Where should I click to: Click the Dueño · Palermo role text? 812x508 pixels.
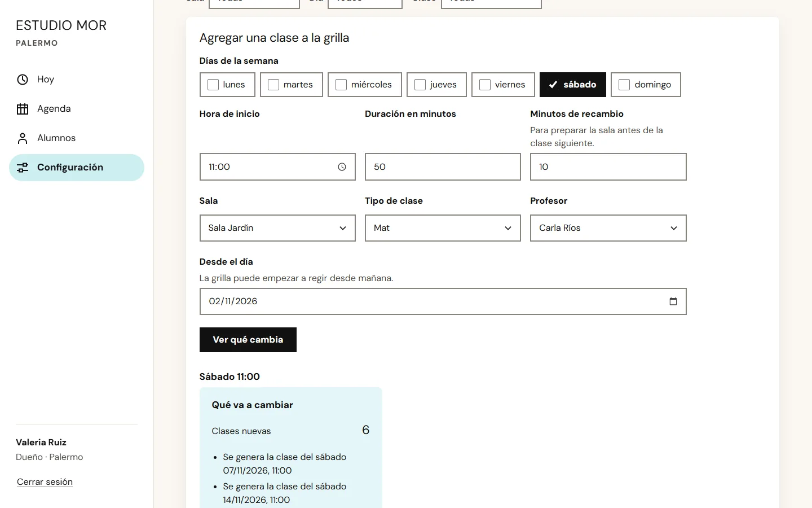[x=49, y=457]
